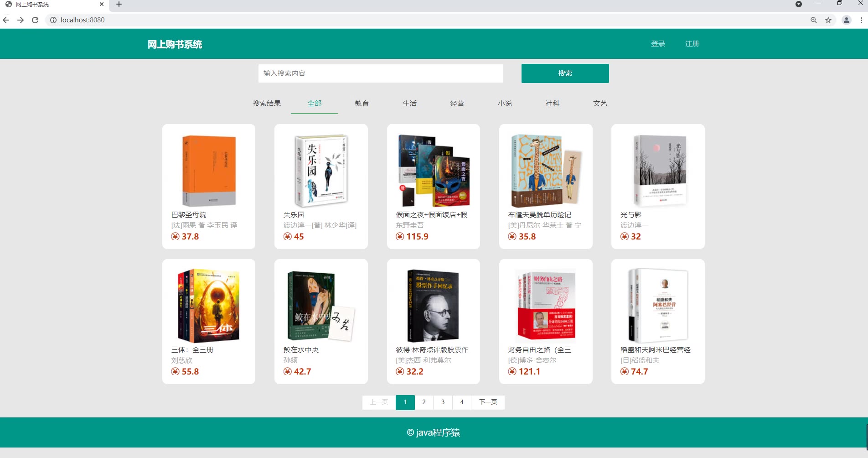
Task: Open the 假面之夜 book set cover
Action: 434,171
